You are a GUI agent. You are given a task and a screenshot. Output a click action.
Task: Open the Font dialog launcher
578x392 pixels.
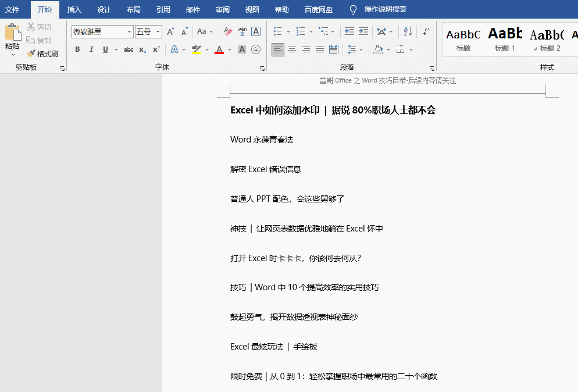tap(262, 69)
